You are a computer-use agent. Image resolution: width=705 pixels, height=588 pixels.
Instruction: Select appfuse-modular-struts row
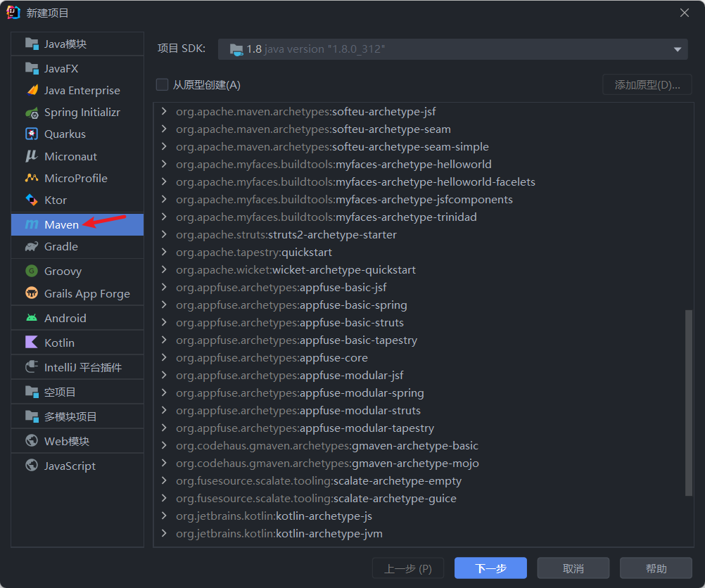click(x=423, y=411)
